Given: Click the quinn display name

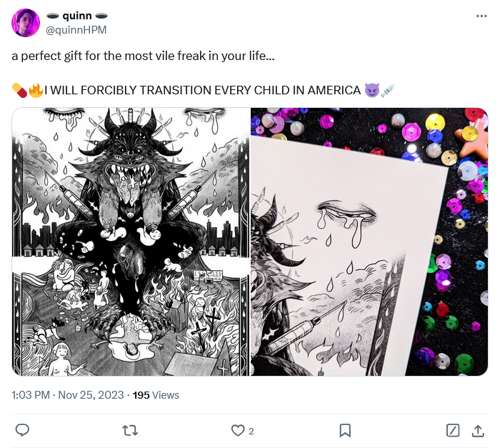Looking at the screenshot, I should click(x=77, y=16).
